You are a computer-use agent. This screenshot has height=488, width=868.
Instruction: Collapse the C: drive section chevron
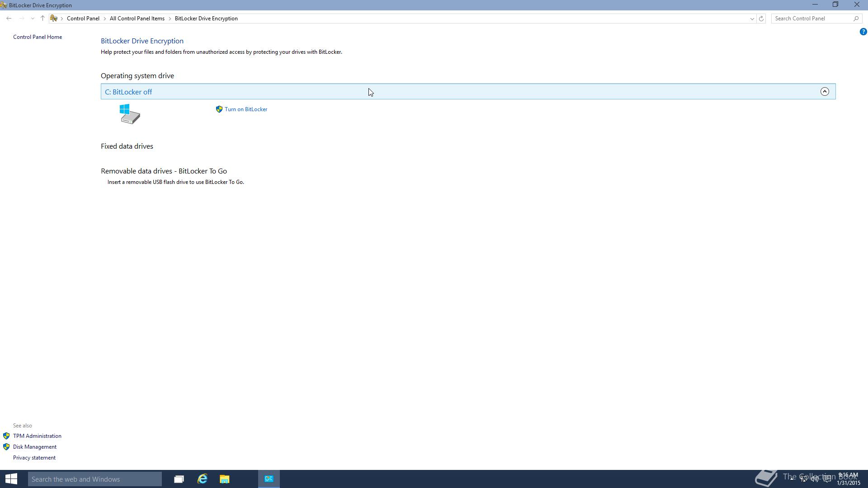(825, 92)
